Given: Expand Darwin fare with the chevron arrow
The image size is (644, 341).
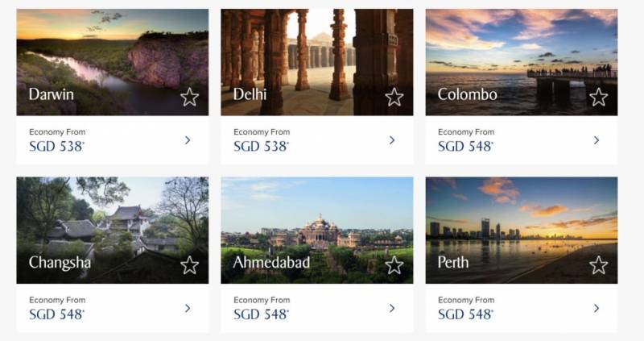Looking at the screenshot, I should pos(188,140).
